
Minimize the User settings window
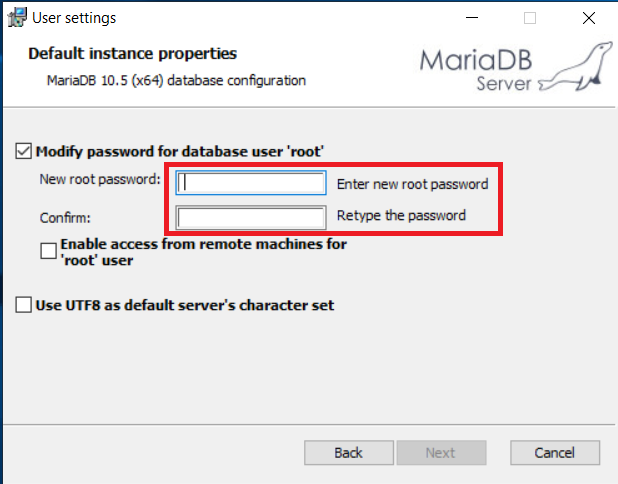[x=472, y=18]
